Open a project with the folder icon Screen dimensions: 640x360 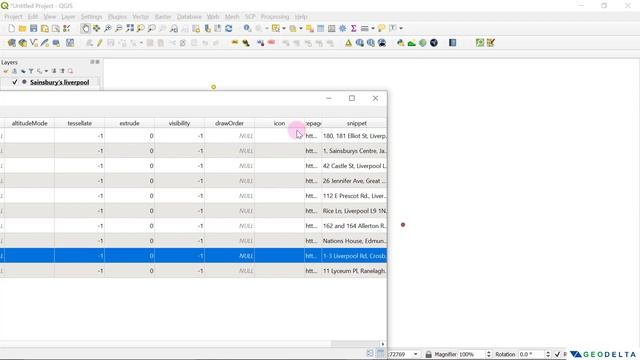[x=22, y=28]
